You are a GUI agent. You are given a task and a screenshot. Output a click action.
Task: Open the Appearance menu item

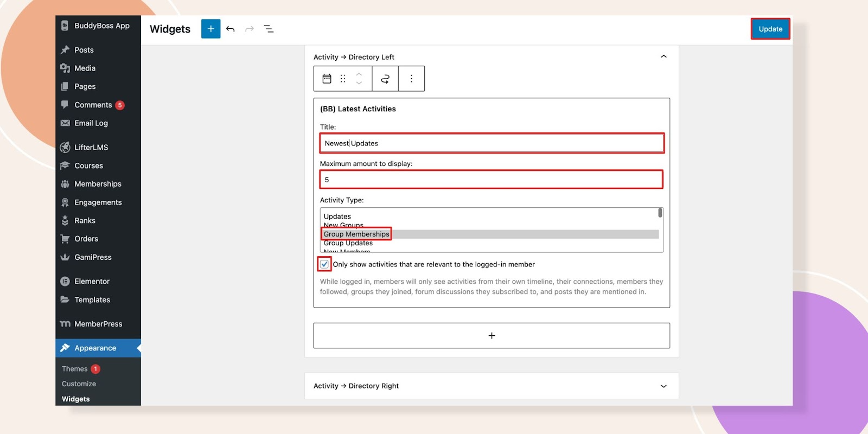98,348
